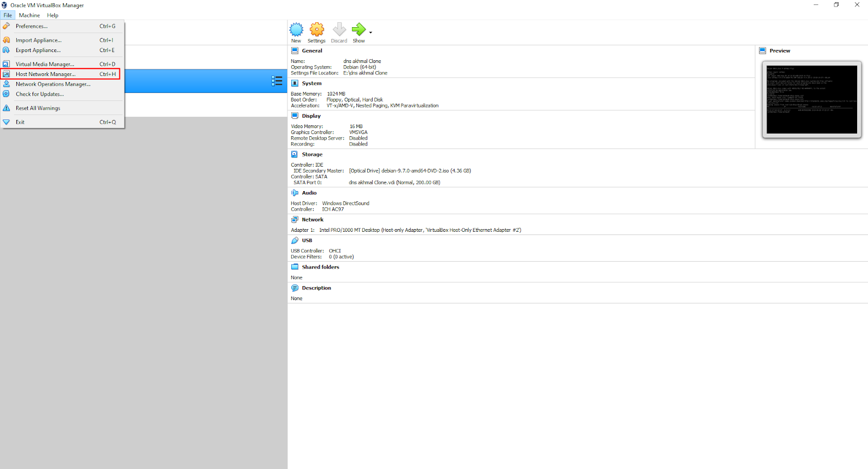Choose Check for Updates... entry
This screenshot has width=868, height=469.
62,94
